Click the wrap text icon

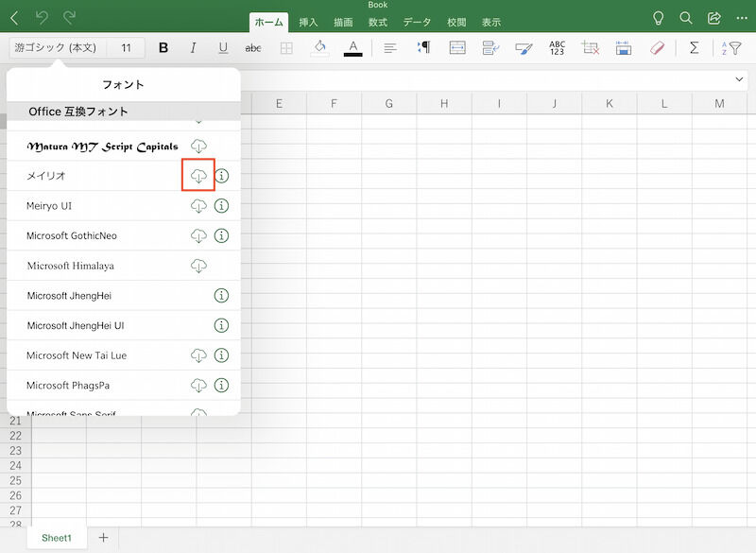[x=490, y=47]
